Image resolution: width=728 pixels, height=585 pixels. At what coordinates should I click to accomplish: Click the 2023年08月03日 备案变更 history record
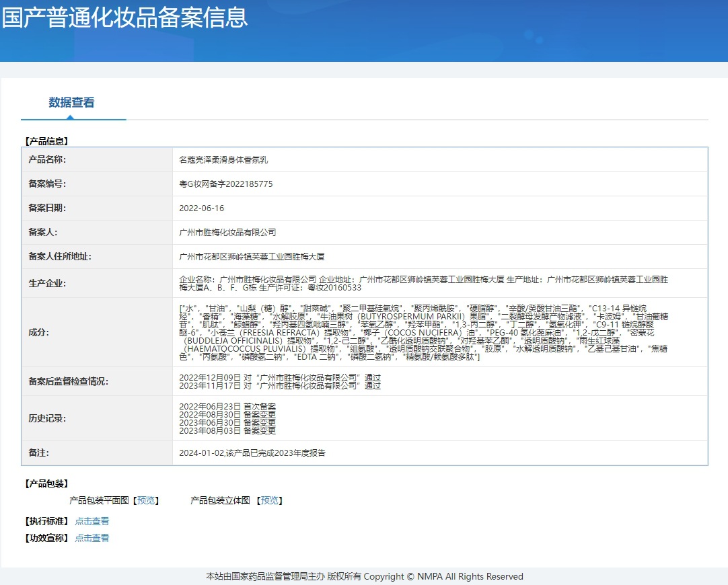coord(227,430)
